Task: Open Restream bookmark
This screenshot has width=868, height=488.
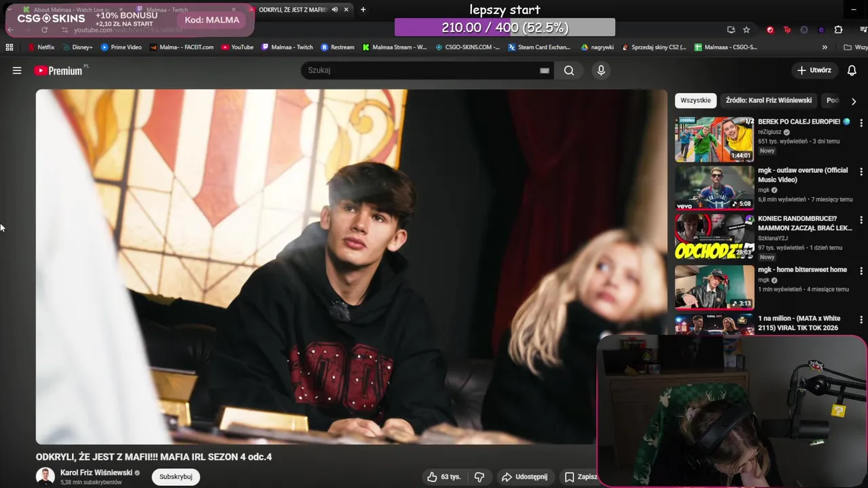Action: point(338,47)
